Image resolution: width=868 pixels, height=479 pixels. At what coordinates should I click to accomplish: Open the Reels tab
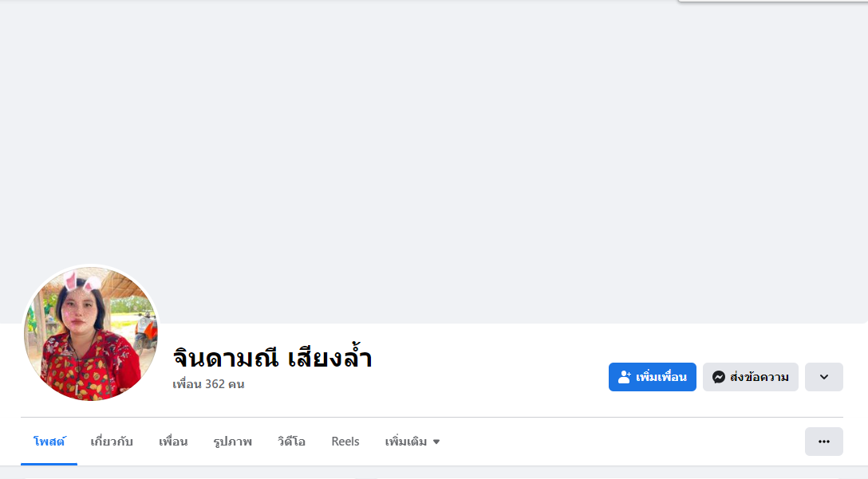[x=345, y=442]
